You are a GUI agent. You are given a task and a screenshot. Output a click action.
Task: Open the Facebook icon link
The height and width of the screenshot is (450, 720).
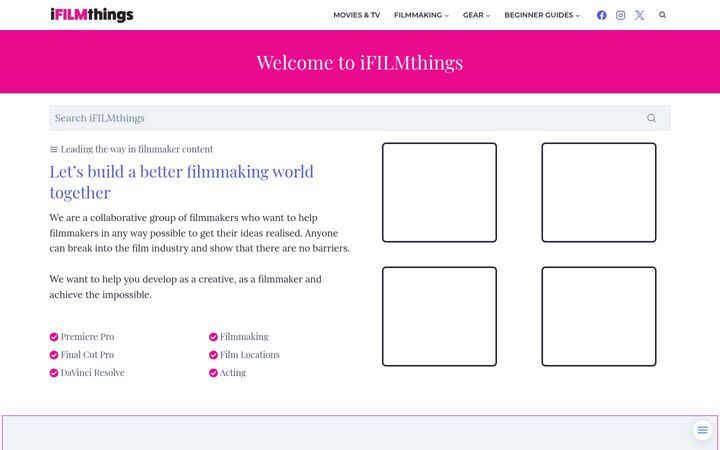pos(602,15)
